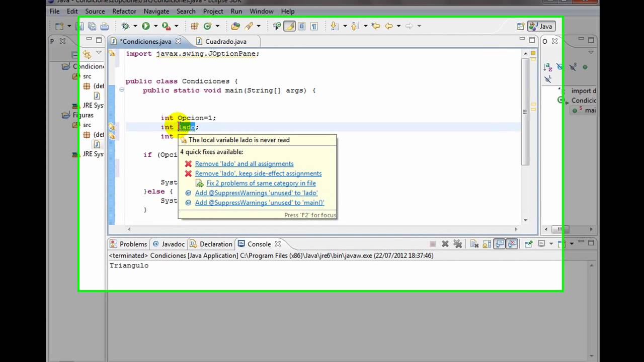Sort Outline members alphabetically
This screenshot has width=644, height=362.
547,66
